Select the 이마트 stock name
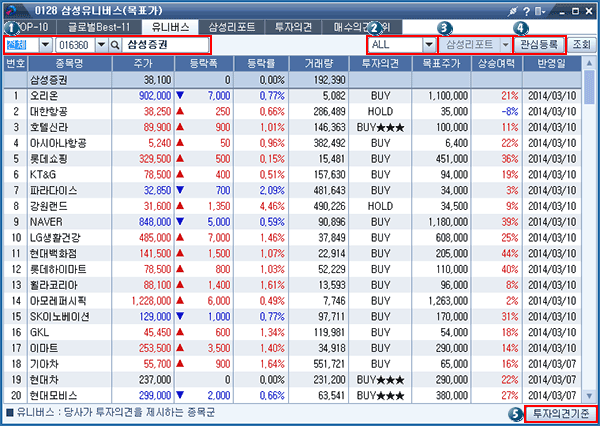The height and width of the screenshot is (426, 600). click(44, 348)
